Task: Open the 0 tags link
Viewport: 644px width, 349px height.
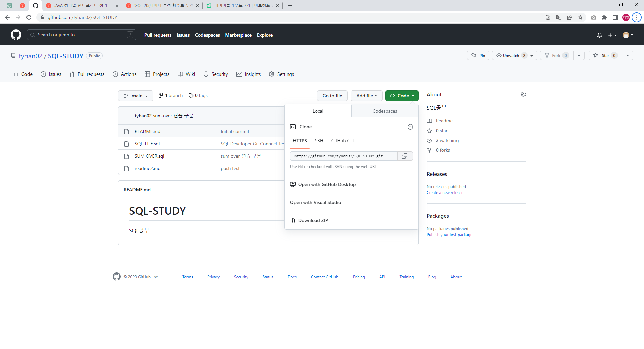Action: point(198,96)
